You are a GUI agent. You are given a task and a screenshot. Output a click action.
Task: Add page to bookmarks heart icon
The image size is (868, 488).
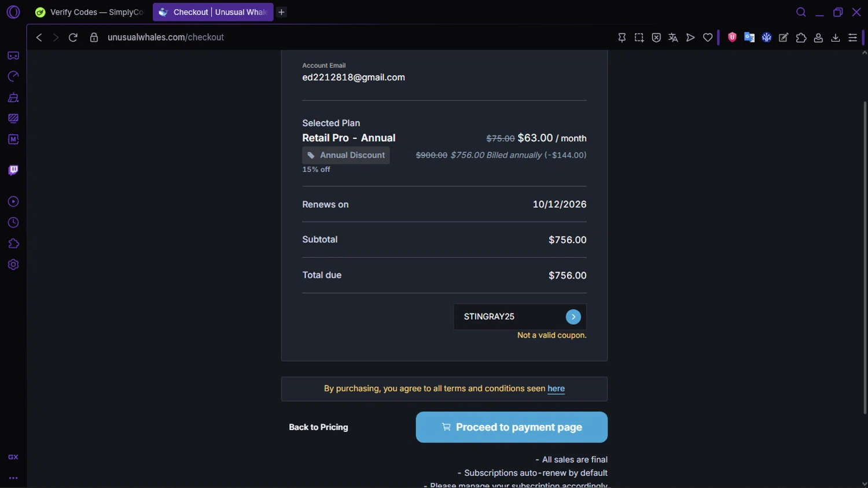[708, 37]
